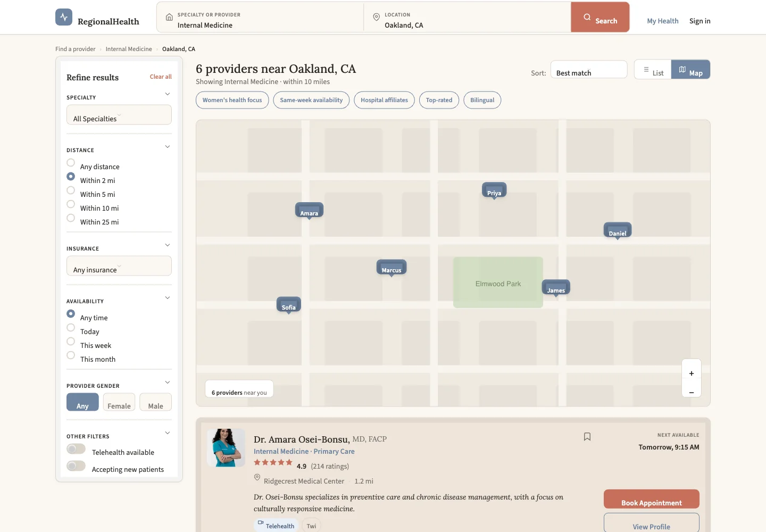The width and height of the screenshot is (766, 532).
Task: Collapse the Provider Gender section
Action: 168,383
